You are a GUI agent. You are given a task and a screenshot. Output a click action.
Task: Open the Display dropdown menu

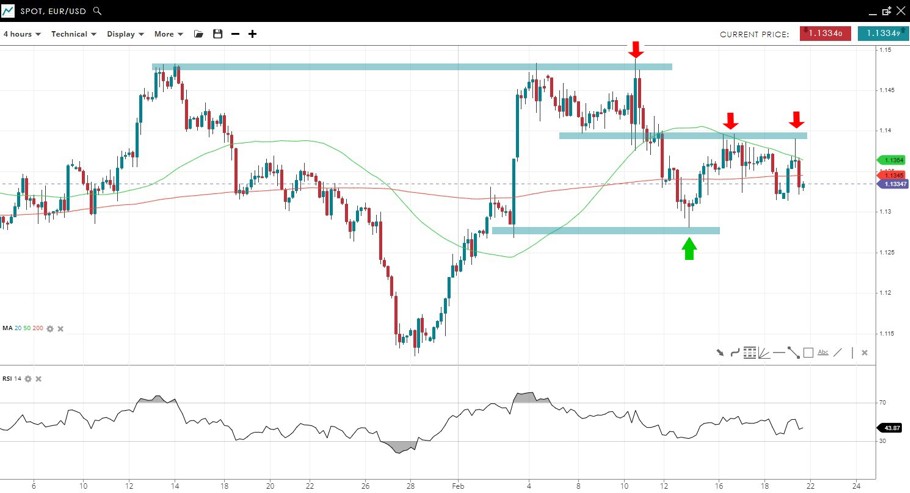click(x=125, y=34)
